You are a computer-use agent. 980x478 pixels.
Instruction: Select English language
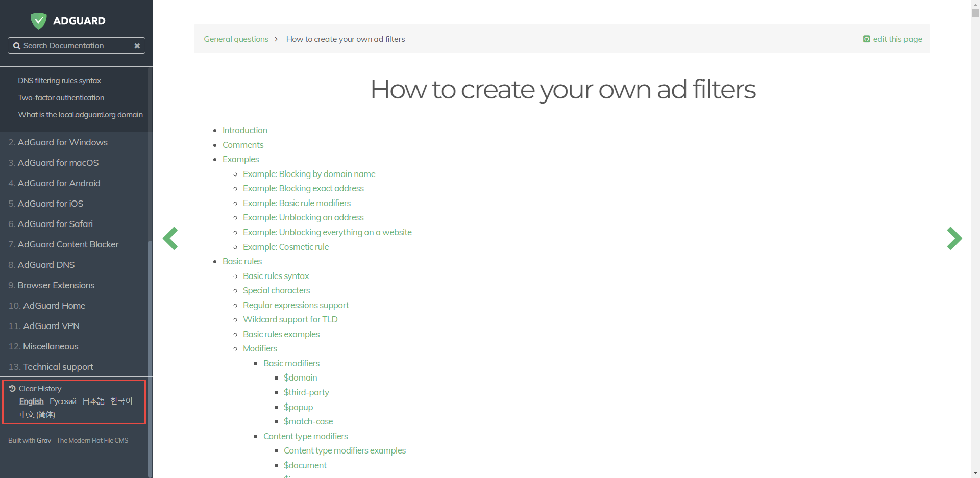[31, 401]
